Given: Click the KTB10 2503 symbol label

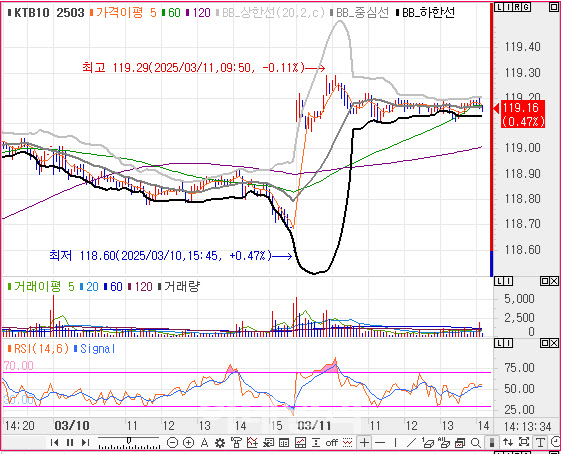Looking at the screenshot, I should pos(47,13).
